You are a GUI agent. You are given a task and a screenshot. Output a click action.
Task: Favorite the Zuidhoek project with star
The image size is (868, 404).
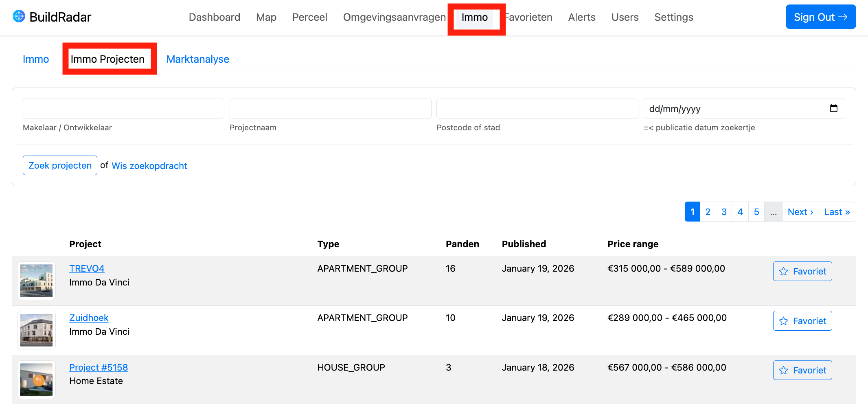point(802,321)
